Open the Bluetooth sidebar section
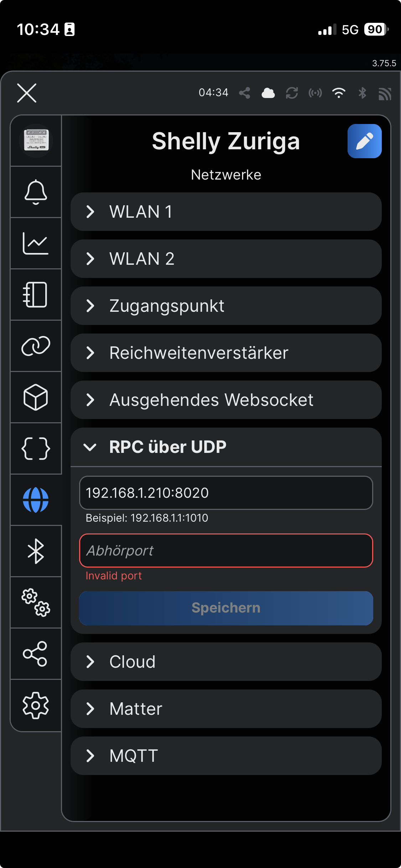 (36, 551)
